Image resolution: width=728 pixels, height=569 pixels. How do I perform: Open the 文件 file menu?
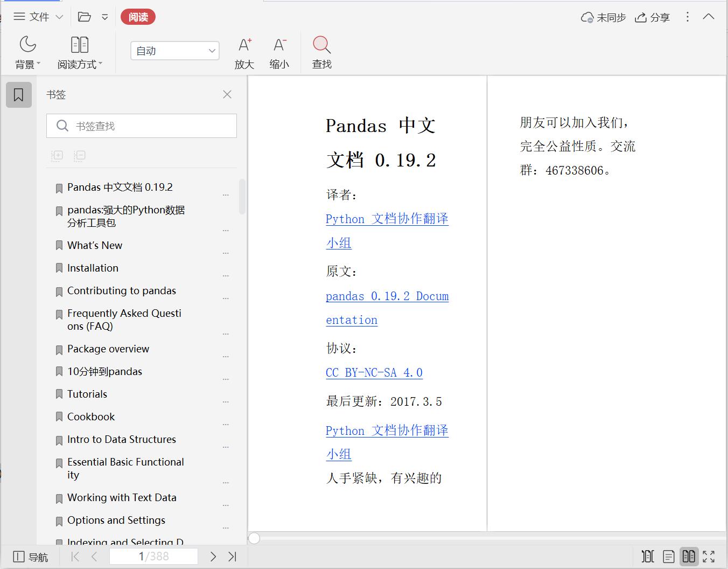(37, 17)
